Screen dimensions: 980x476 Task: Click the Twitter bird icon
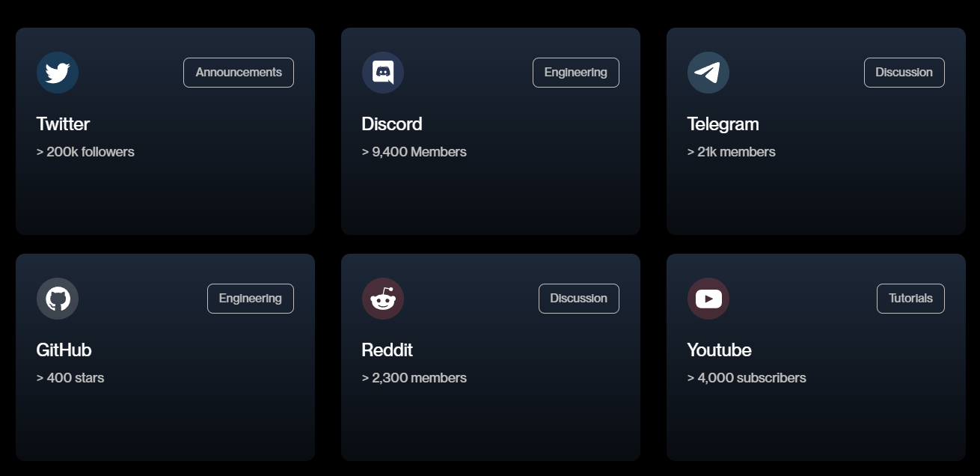58,73
